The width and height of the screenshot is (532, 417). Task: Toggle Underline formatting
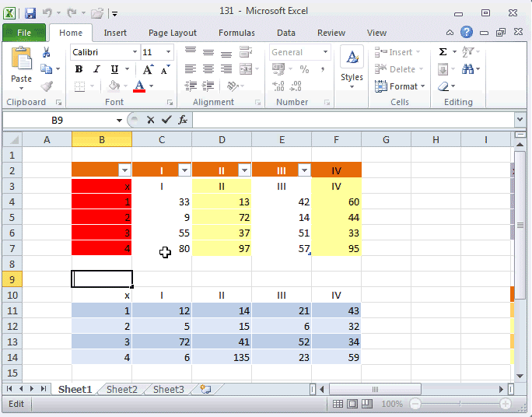114,69
